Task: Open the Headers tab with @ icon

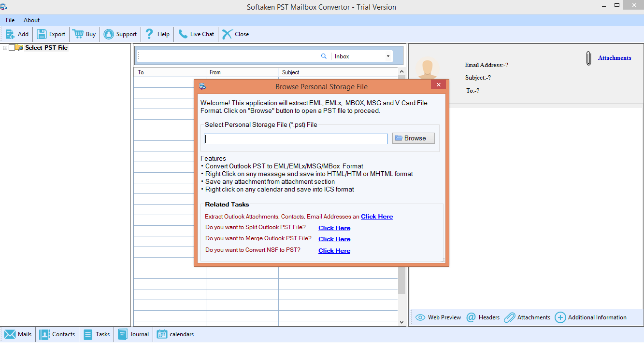Action: (x=483, y=317)
